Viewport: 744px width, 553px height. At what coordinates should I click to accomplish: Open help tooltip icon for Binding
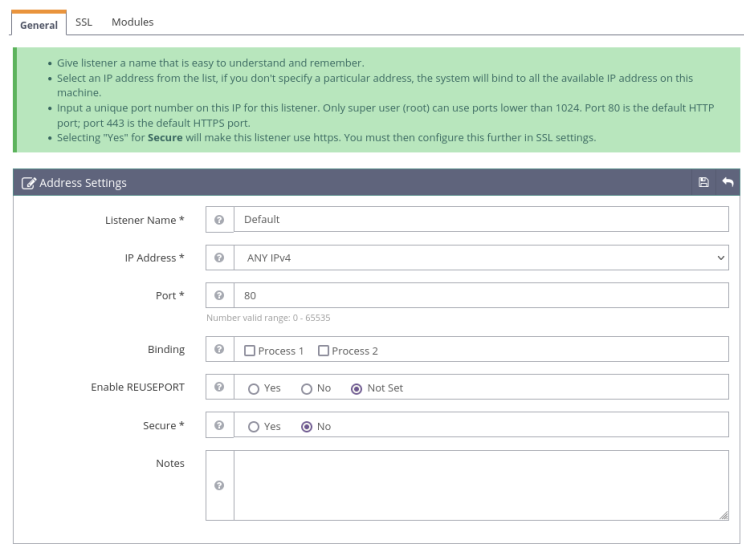pyautogui.click(x=219, y=349)
